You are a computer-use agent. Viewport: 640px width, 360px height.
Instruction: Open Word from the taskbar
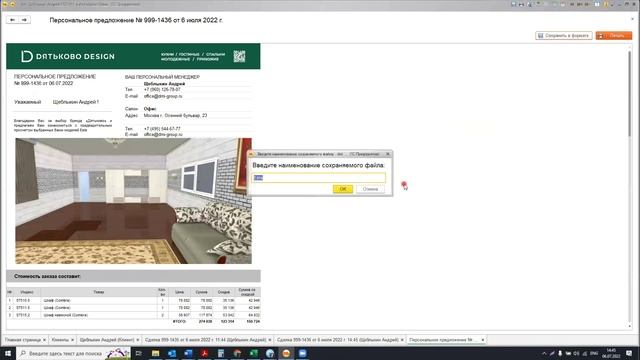pos(188,353)
